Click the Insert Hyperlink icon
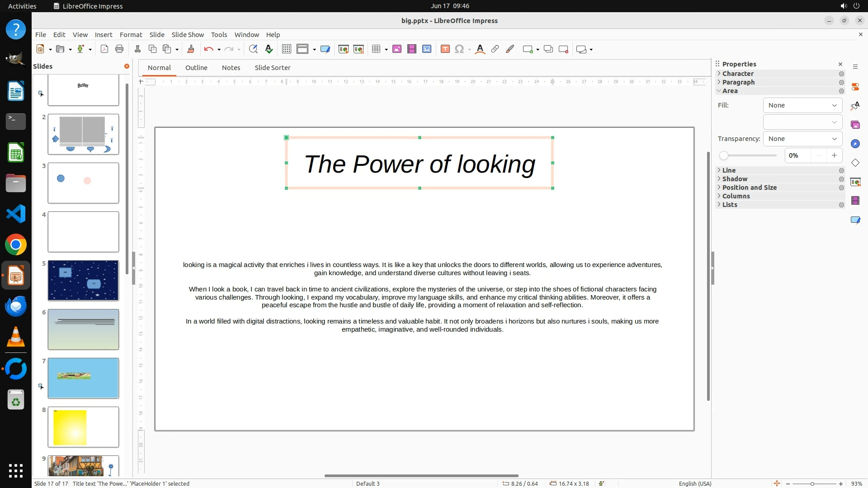 (x=495, y=49)
